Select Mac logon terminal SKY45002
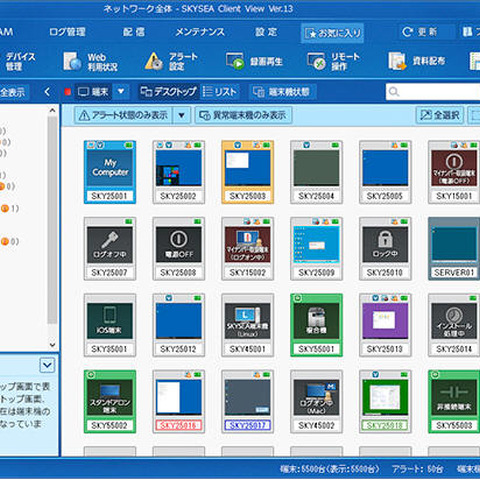The image size is (480, 480). click(x=316, y=402)
